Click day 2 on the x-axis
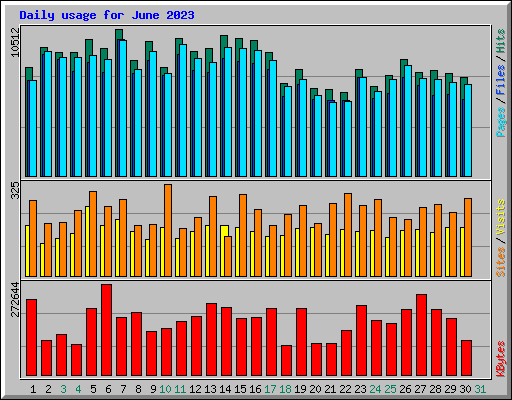The image size is (512, 400). click(48, 389)
